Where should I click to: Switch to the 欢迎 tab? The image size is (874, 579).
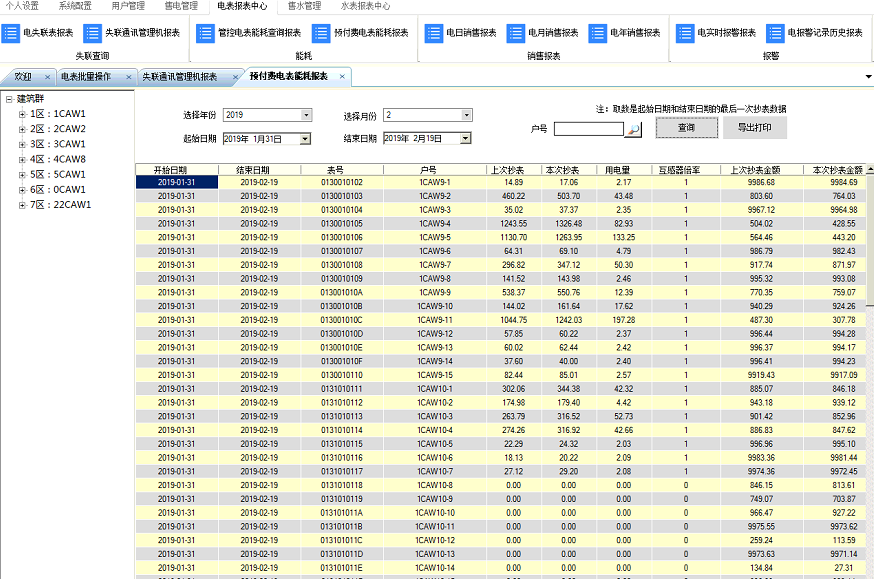(23, 77)
